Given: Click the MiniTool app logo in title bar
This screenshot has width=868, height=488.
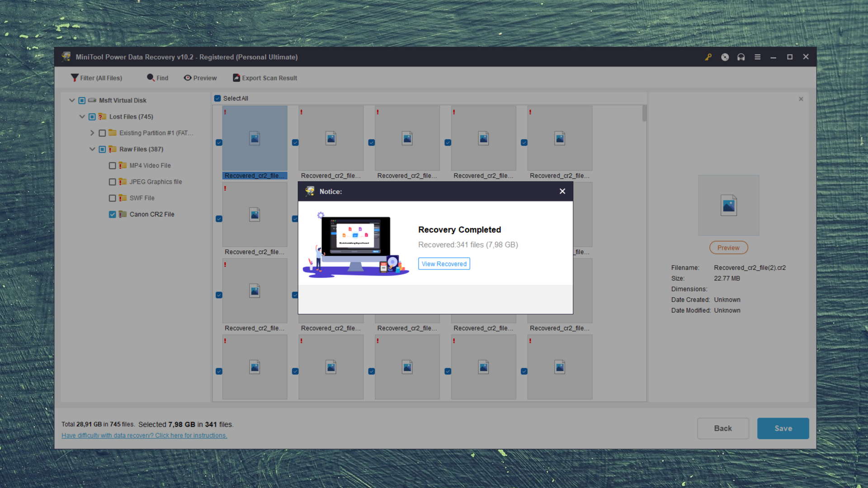Looking at the screenshot, I should 66,56.
